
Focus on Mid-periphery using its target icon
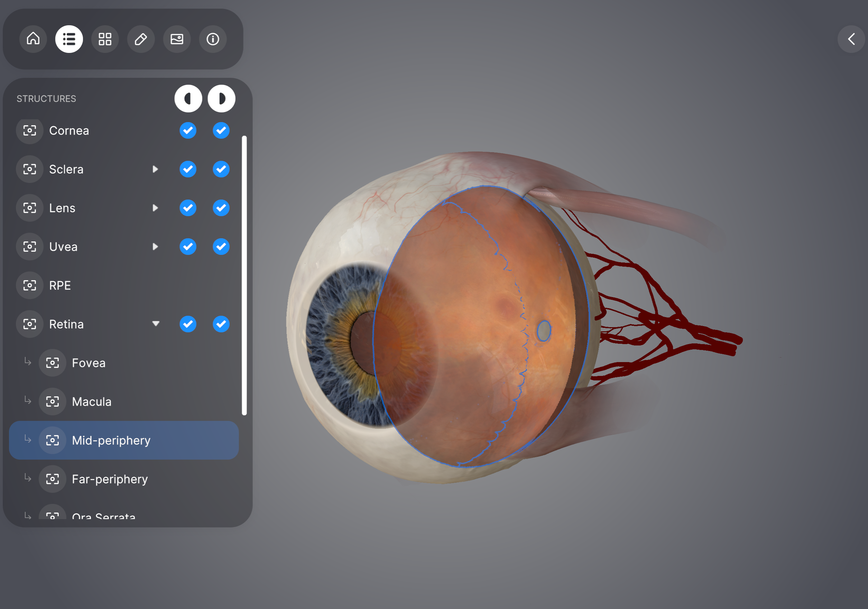coord(53,440)
